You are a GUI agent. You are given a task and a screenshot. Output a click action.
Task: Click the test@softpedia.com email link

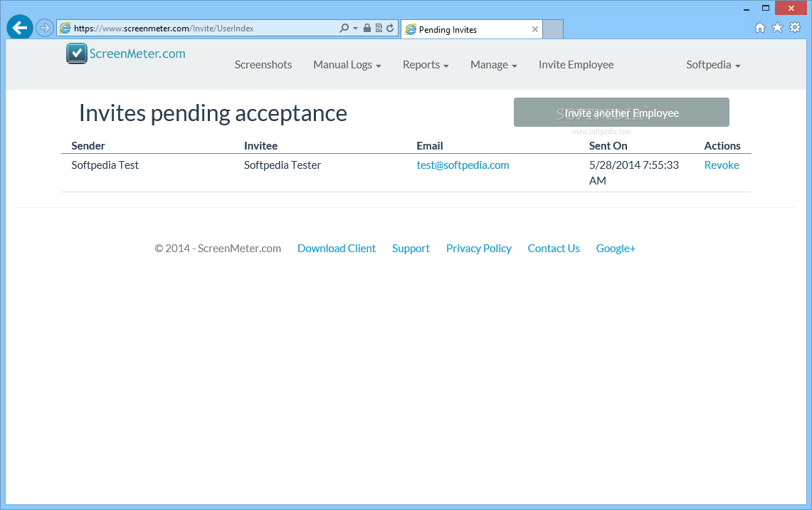[x=463, y=165]
